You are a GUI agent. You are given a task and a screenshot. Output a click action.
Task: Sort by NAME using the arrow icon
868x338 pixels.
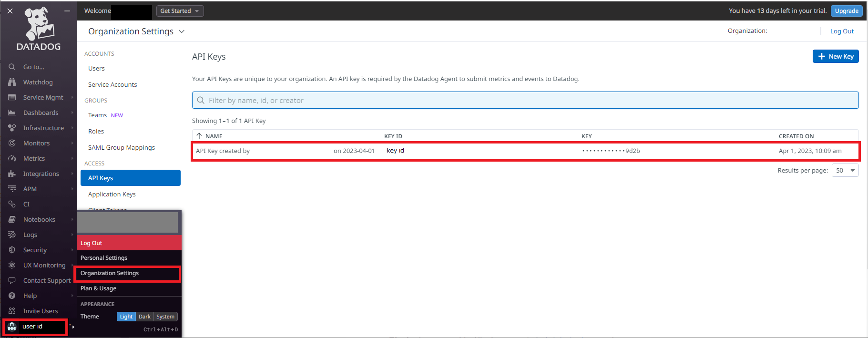(199, 136)
